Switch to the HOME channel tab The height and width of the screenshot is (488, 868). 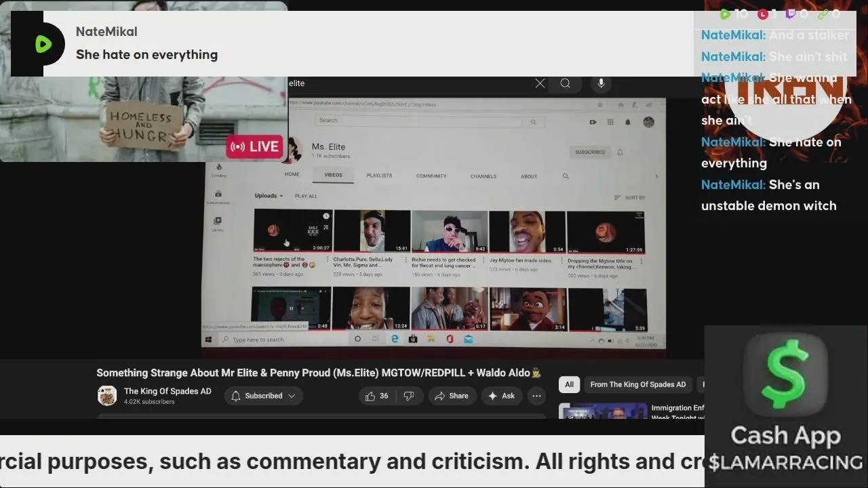pyautogui.click(x=292, y=175)
